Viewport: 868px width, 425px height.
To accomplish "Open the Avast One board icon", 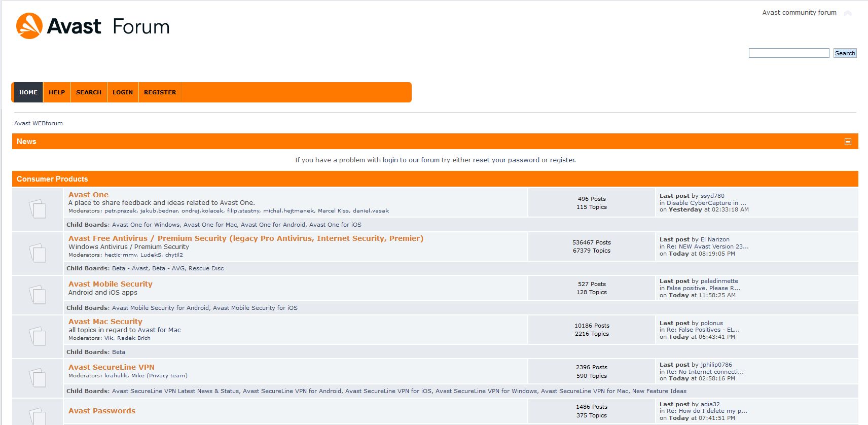I will click(38, 209).
